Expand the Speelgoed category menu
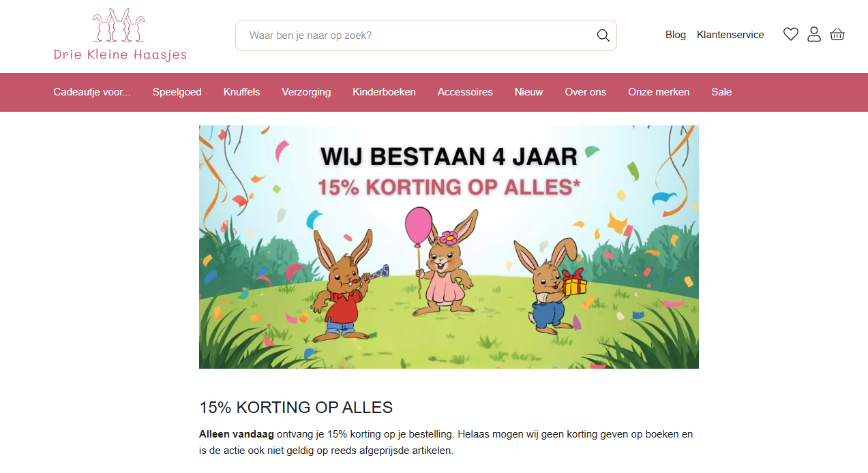This screenshot has height=473, width=868. pos(177,92)
